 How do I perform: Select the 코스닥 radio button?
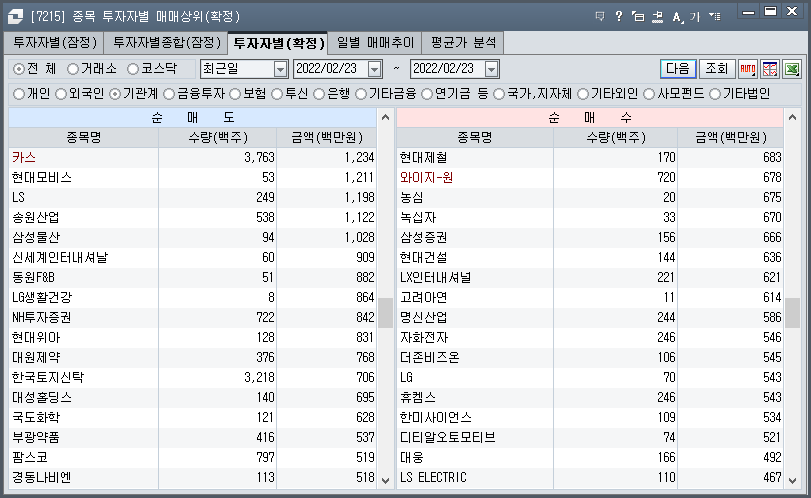133,69
